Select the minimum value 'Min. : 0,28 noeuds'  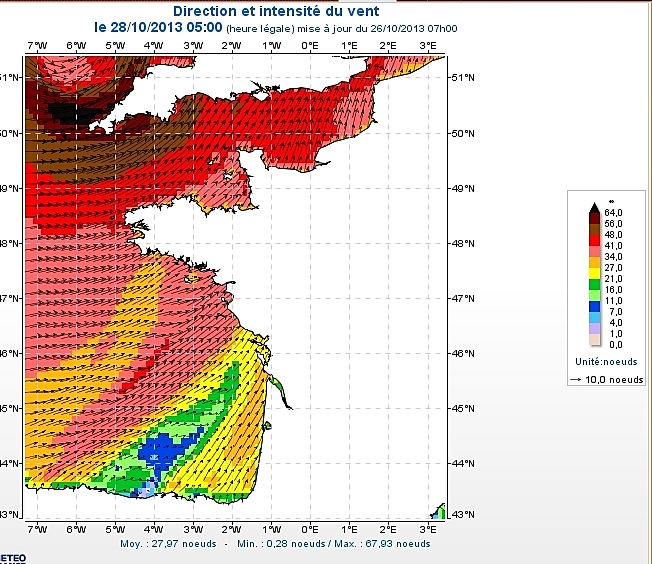pos(281,544)
